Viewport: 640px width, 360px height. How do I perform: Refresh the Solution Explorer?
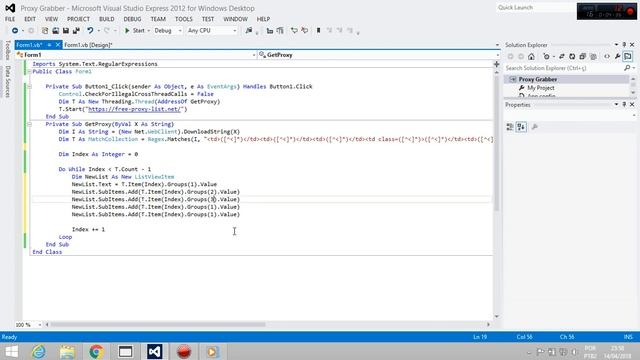pyautogui.click(x=572, y=57)
